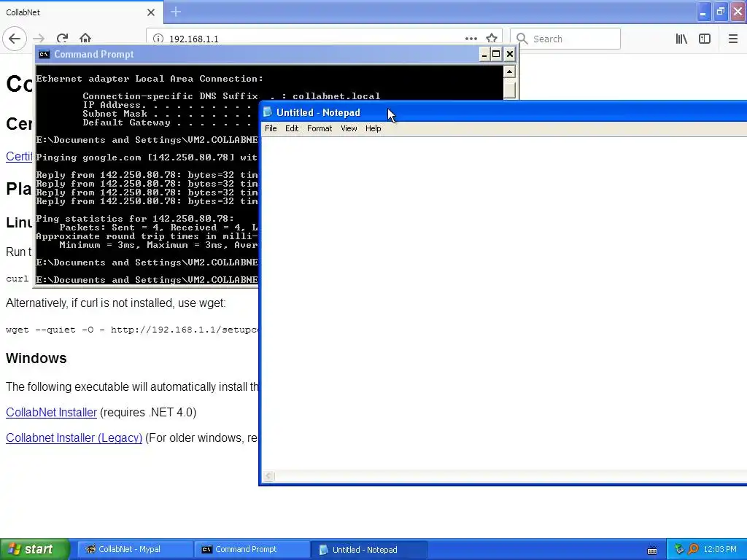747x560 pixels.
Task: Click the Ethernet adapter Local Area Connection line
Action: coord(150,79)
